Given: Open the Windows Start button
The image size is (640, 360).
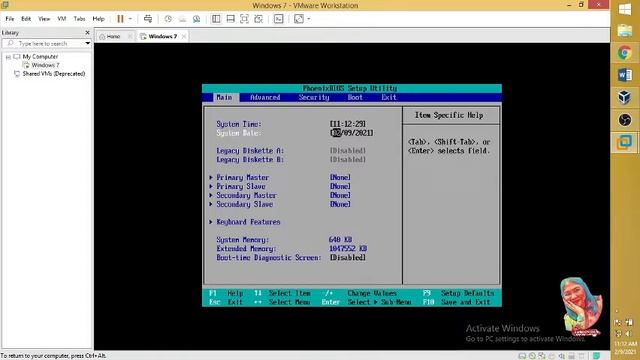Looking at the screenshot, I should (x=625, y=9).
